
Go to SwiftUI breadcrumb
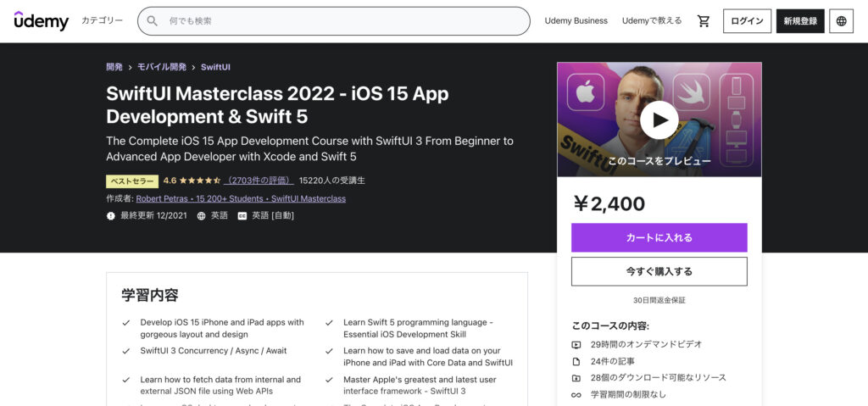click(215, 67)
